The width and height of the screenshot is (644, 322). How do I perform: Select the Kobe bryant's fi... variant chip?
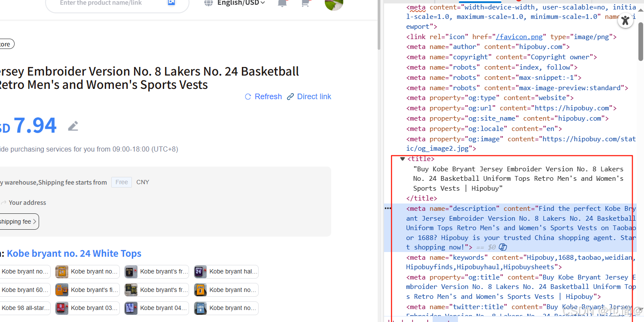(x=88, y=290)
